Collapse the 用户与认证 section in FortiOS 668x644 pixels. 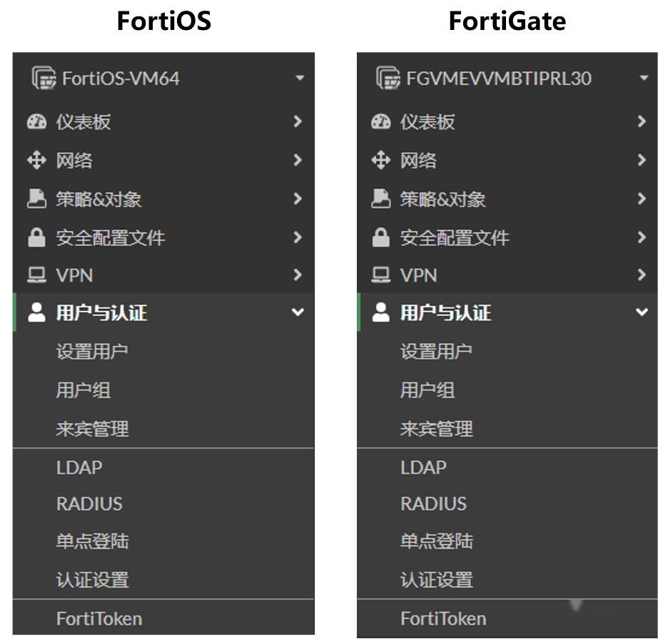(x=299, y=312)
